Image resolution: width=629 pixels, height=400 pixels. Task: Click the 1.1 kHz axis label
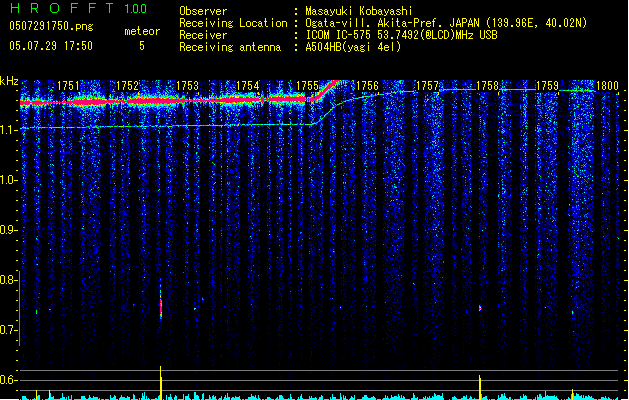tap(8, 130)
